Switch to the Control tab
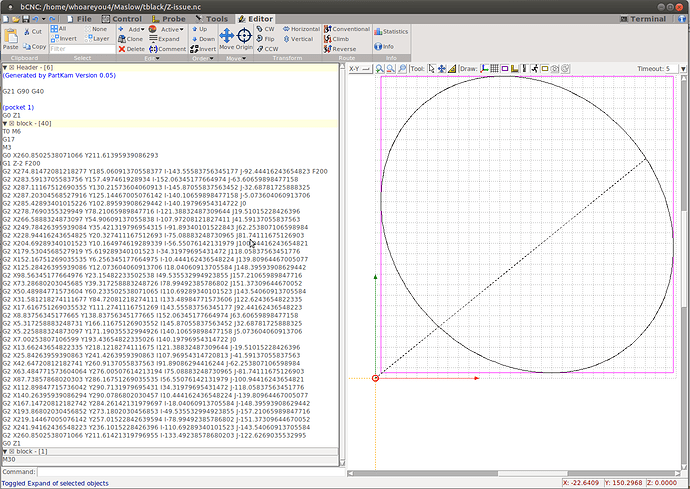This screenshot has width=690, height=489. pyautogui.click(x=122, y=19)
